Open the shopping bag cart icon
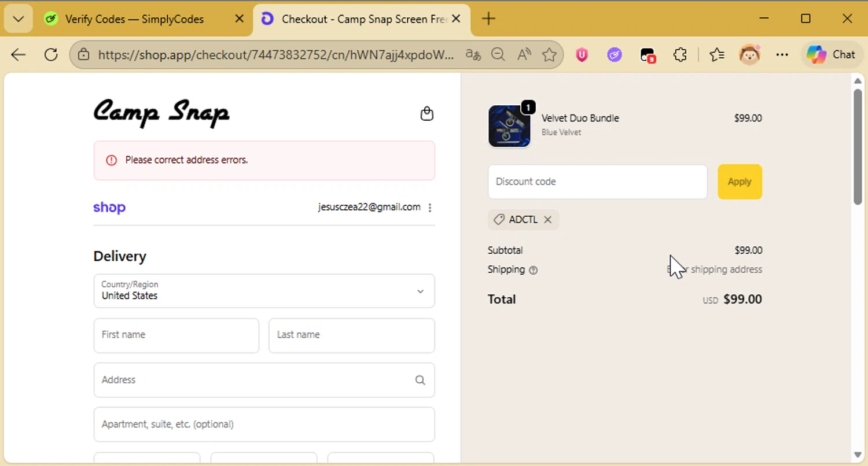868x466 pixels. point(426,113)
